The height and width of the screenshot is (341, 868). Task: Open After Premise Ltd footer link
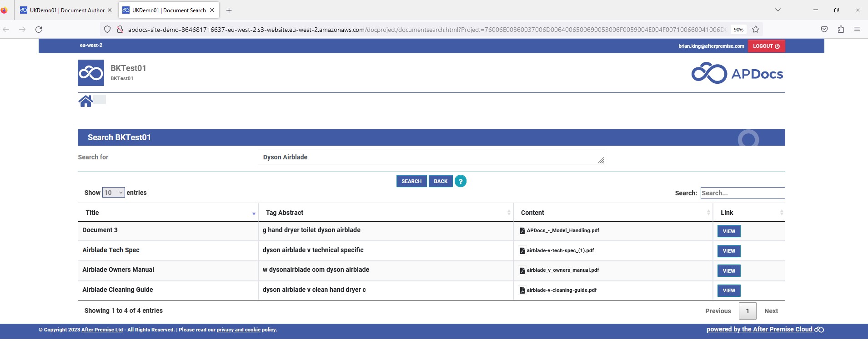click(102, 330)
